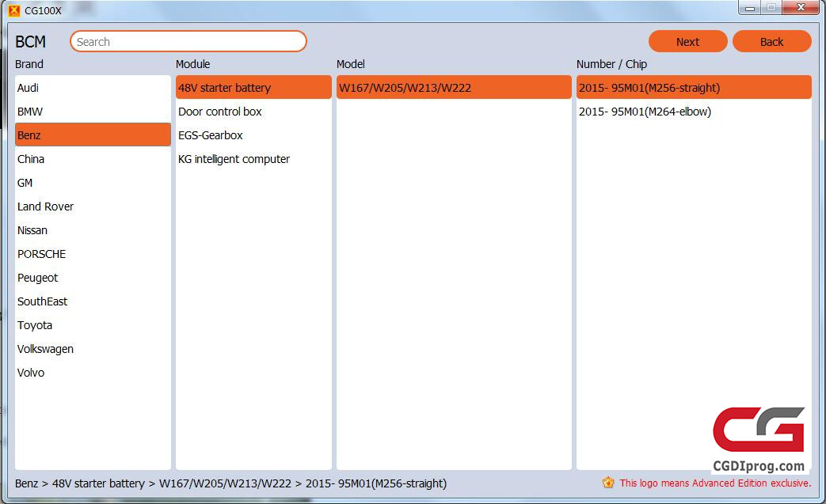This screenshot has height=504, width=826.
Task: Select Volvo brand
Action: (93, 371)
